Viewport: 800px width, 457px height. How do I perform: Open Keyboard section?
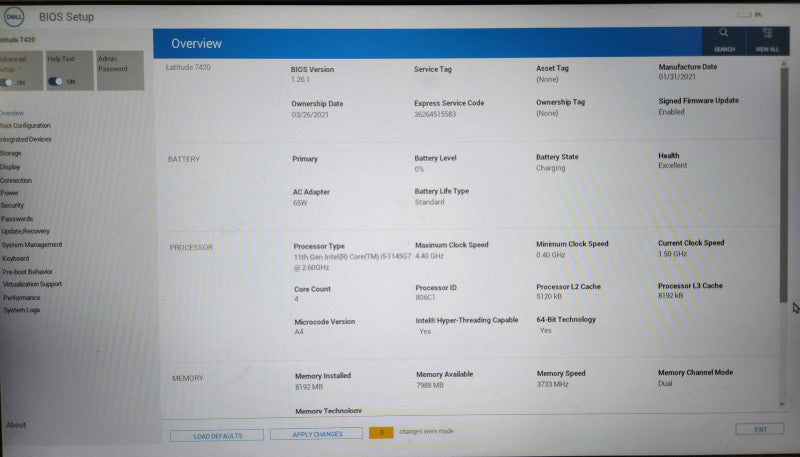tap(16, 259)
